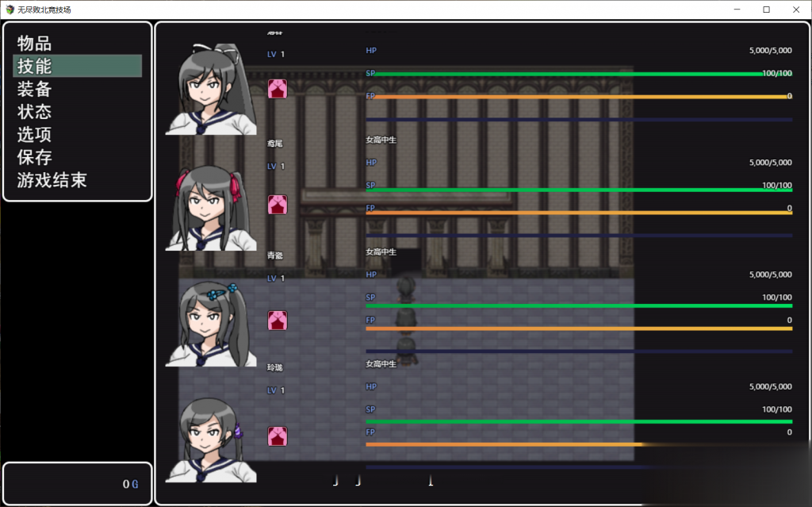
Task: Select 游戏结束 to end the game
Action: pyautogui.click(x=52, y=180)
